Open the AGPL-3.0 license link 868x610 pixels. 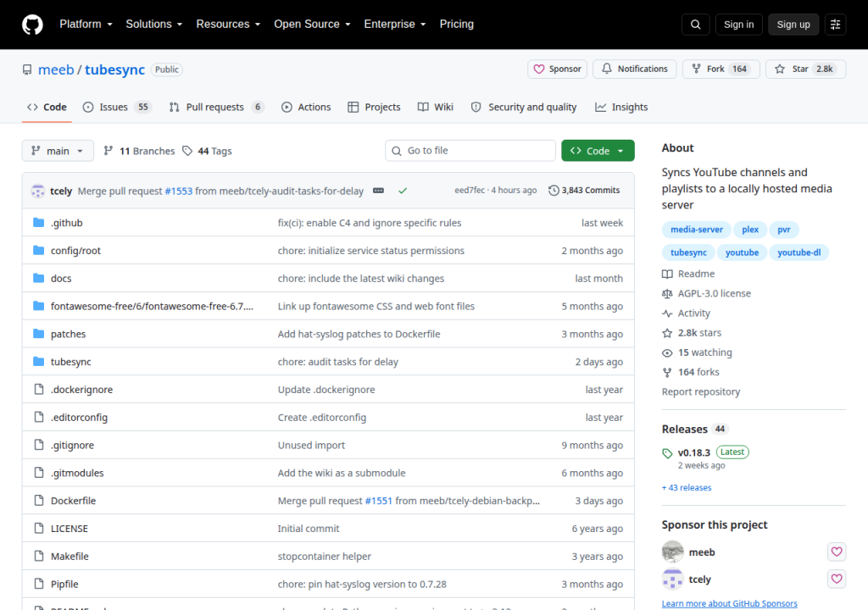point(706,294)
